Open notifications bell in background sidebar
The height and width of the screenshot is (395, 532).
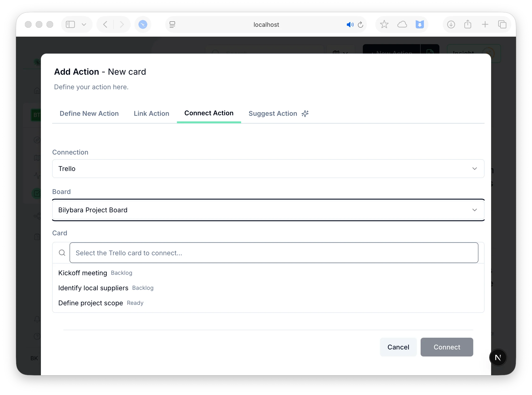(x=37, y=319)
